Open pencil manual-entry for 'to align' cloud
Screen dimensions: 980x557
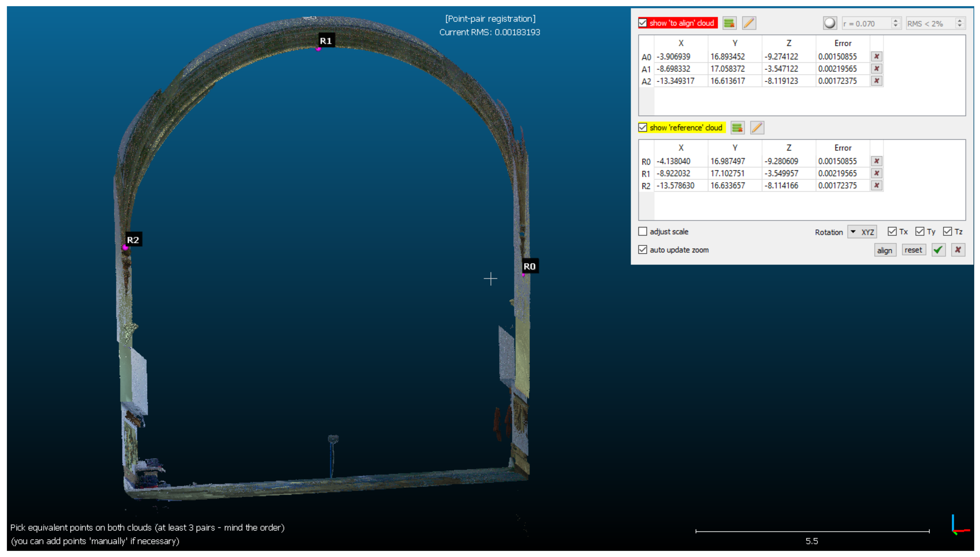pos(749,23)
